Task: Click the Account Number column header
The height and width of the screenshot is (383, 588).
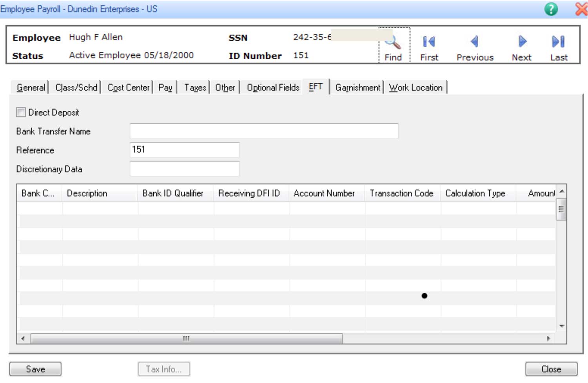Action: click(327, 193)
